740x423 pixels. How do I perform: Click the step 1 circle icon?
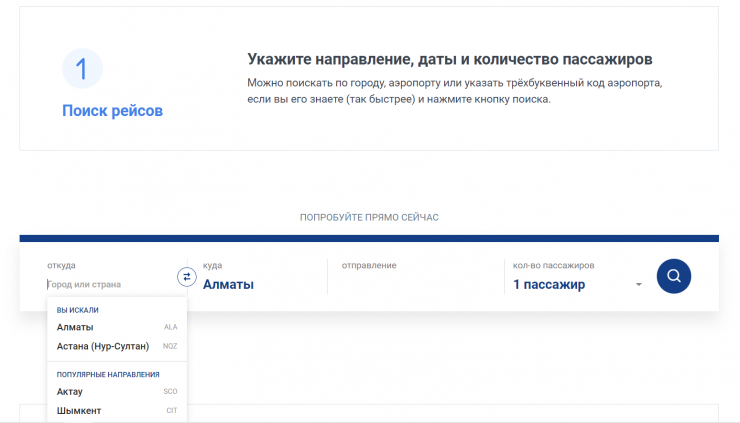[82, 69]
